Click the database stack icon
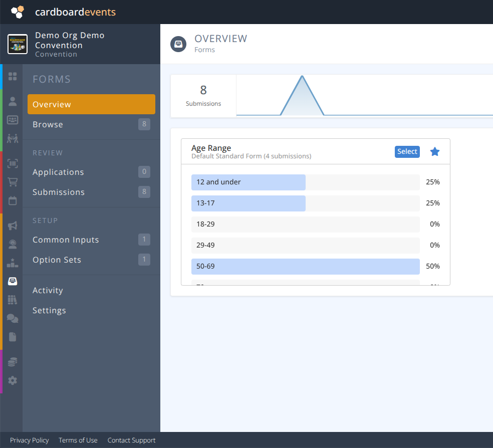Image resolution: width=493 pixels, height=448 pixels. 12,361
